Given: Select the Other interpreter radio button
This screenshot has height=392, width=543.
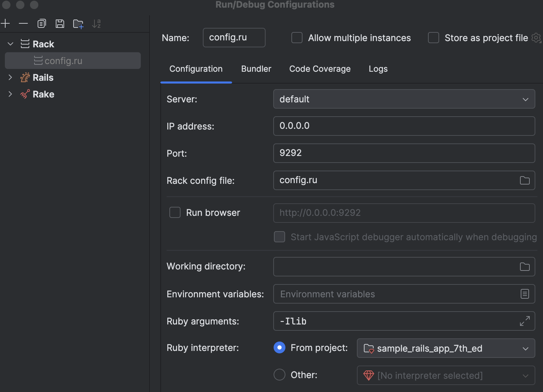Looking at the screenshot, I should pyautogui.click(x=279, y=375).
